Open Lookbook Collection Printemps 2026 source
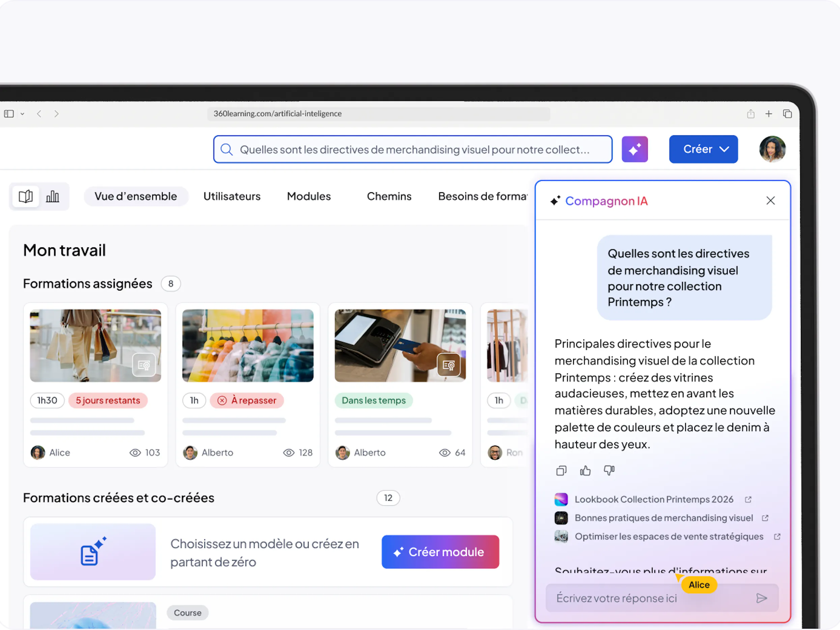Image resolution: width=840 pixels, height=630 pixels. [654, 499]
